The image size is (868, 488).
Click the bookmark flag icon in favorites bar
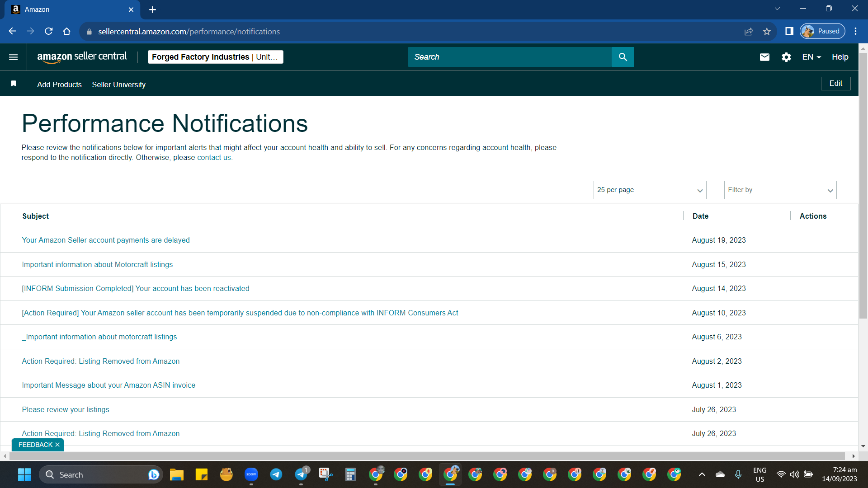pos(14,84)
